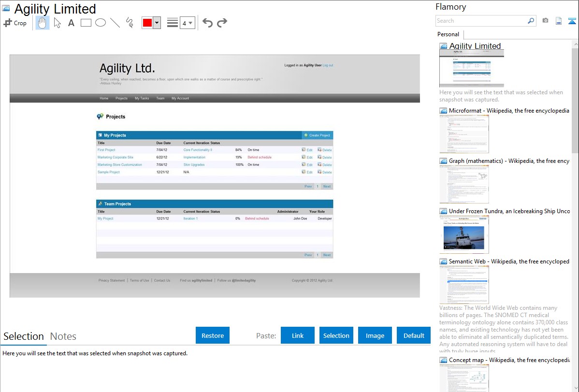Click Concept map Wikipedia snapshot title

pos(509,360)
